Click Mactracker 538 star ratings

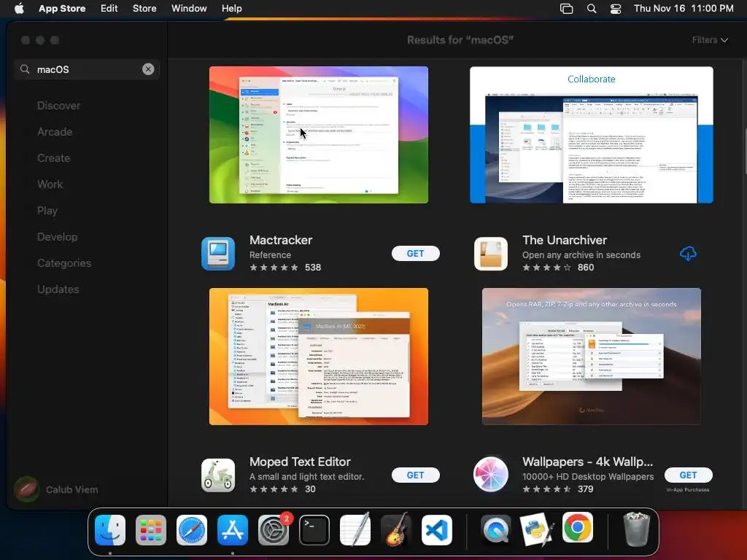(x=285, y=267)
